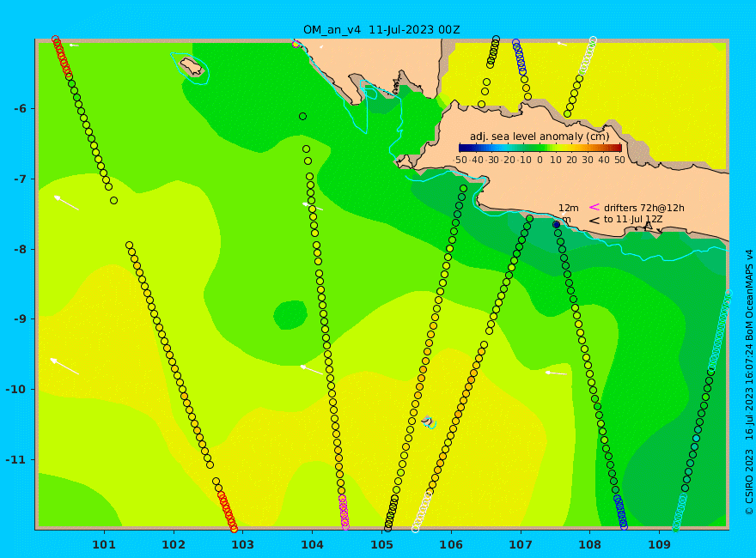The width and height of the screenshot is (756, 558).
Task: Click the green middle of the color bar
Action: click(540, 148)
